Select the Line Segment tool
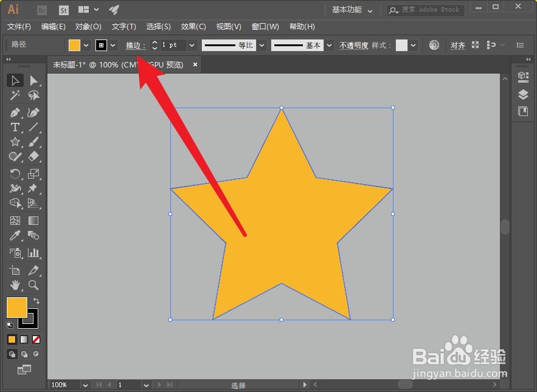537x392 pixels. tap(33, 127)
